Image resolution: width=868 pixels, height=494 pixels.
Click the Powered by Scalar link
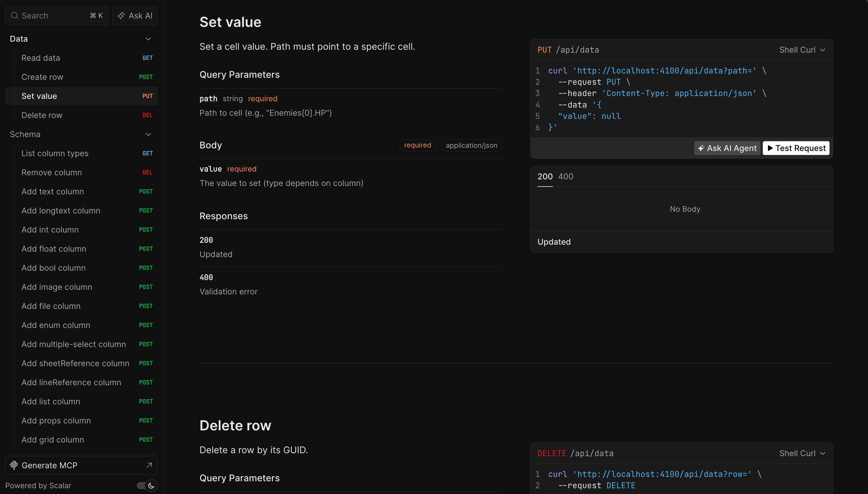(38, 486)
